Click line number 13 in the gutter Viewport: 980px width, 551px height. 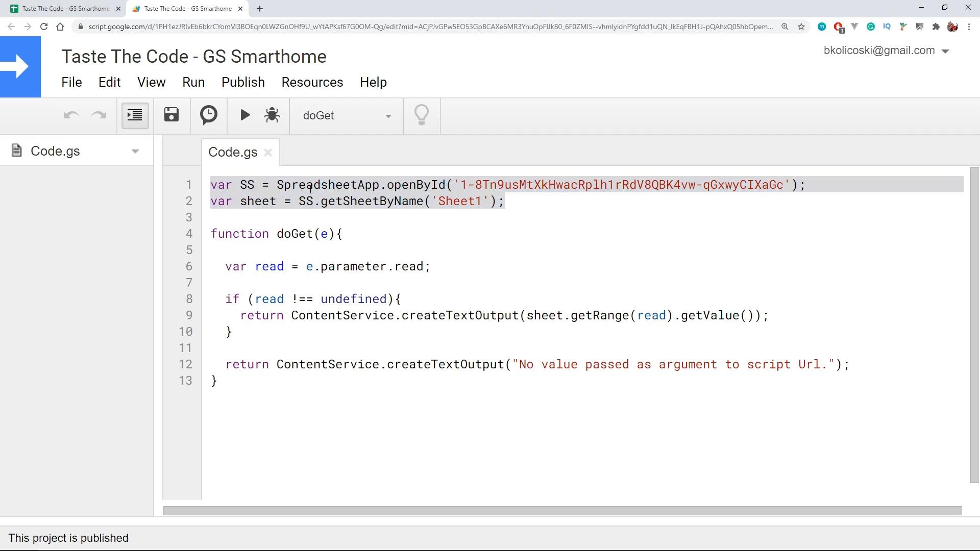(x=186, y=381)
